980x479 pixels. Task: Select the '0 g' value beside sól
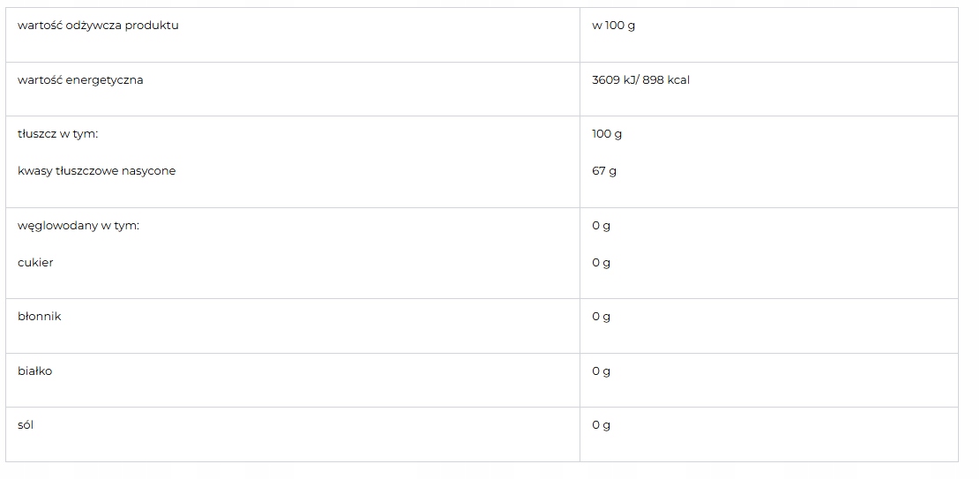point(601,425)
